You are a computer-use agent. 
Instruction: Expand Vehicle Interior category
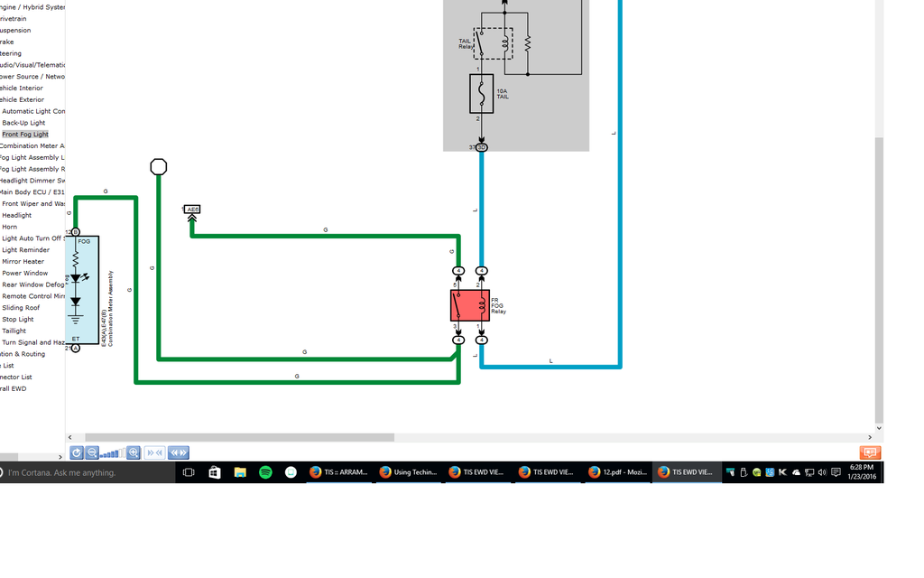(x=22, y=89)
